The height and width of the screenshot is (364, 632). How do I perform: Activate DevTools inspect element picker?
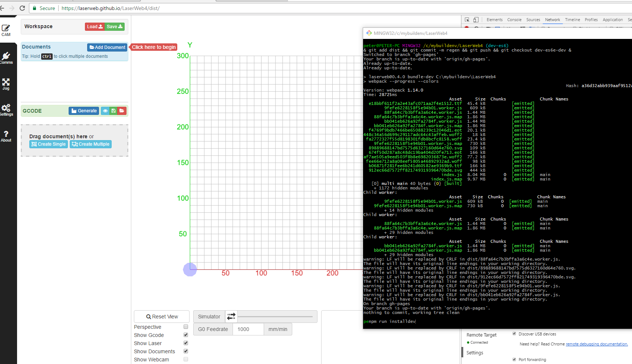(467, 20)
